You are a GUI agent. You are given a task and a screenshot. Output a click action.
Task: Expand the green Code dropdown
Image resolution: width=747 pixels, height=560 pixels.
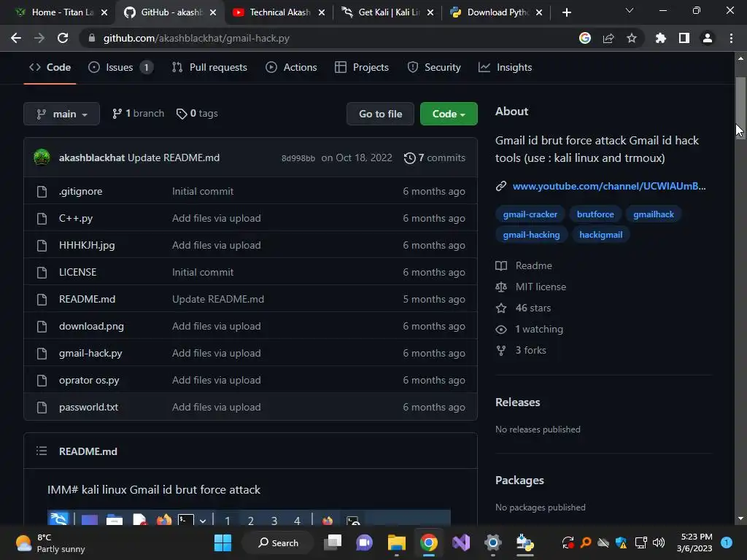[449, 114]
